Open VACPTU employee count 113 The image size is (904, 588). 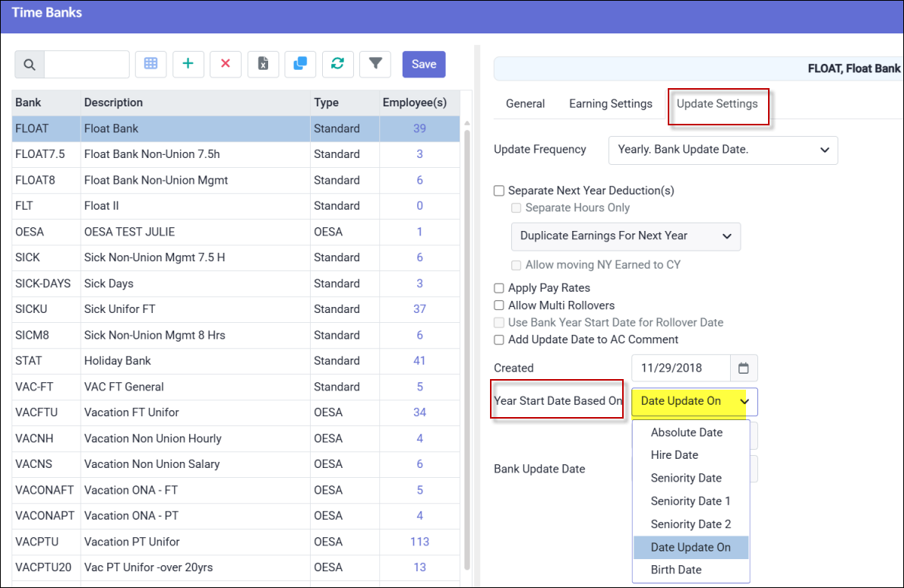coord(419,542)
